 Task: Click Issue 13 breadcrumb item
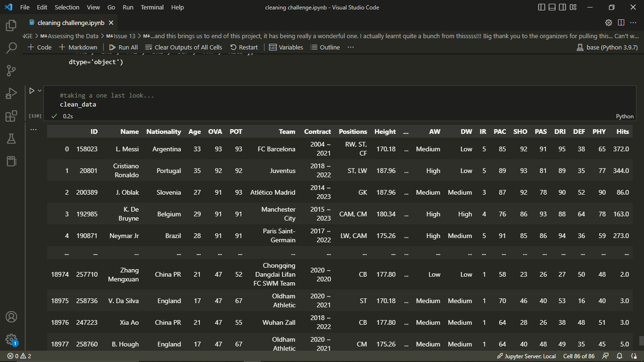121,36
